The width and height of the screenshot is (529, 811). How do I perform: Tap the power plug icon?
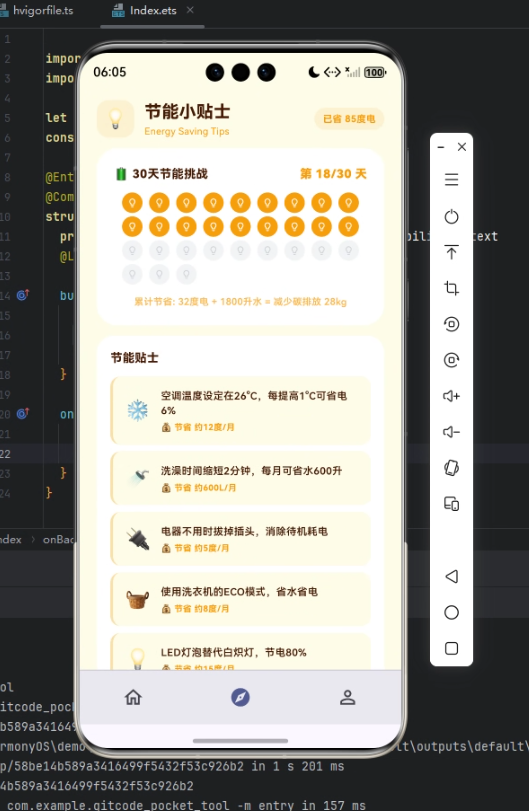coord(138,539)
